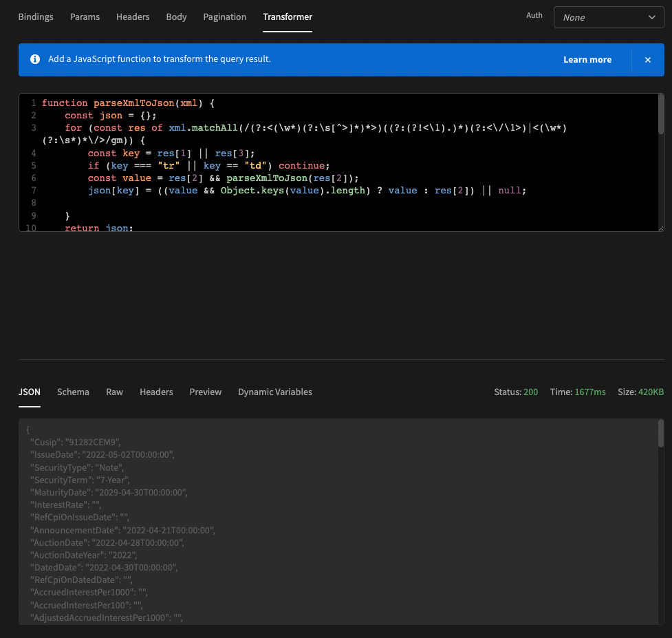
Task: Click the "SecurityType": "Note" line
Action: [x=77, y=467]
